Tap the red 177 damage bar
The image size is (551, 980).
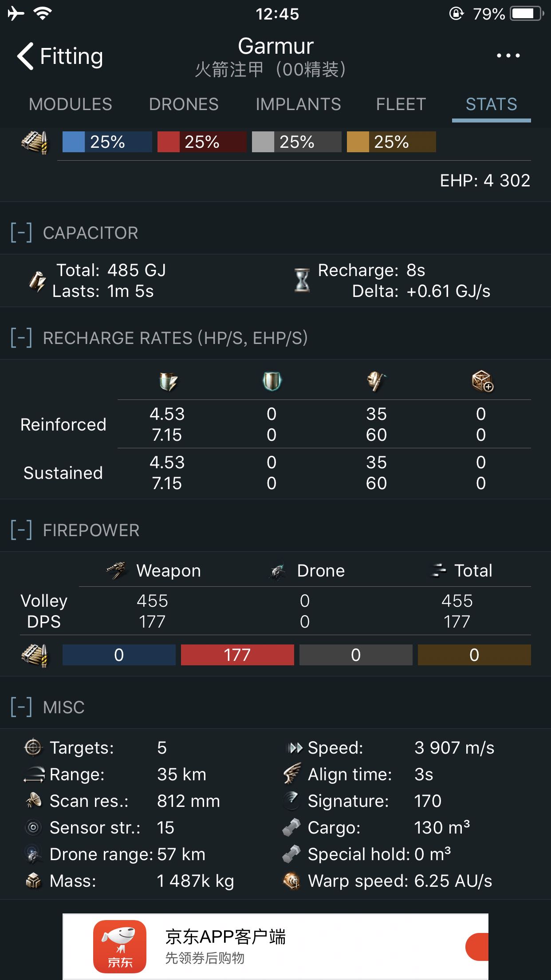[x=237, y=655]
